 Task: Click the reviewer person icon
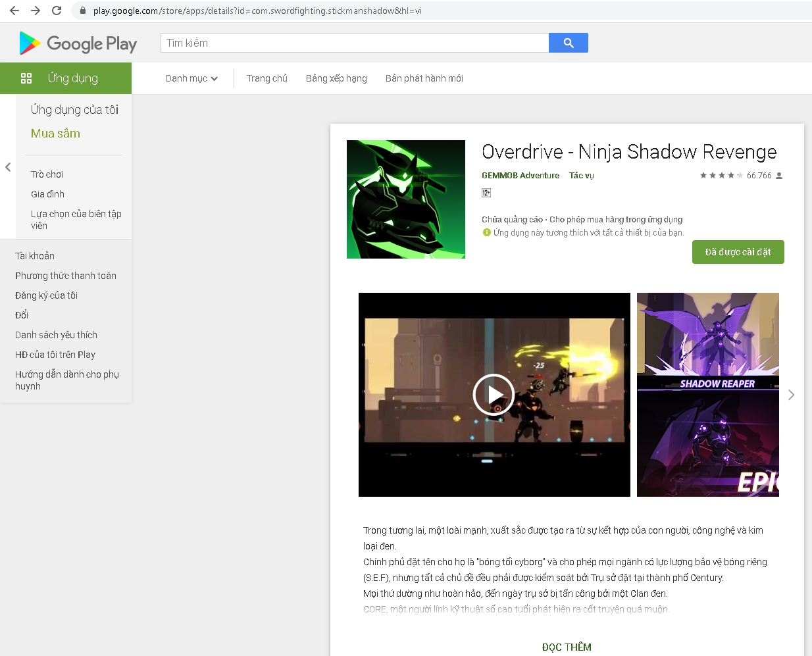(779, 176)
